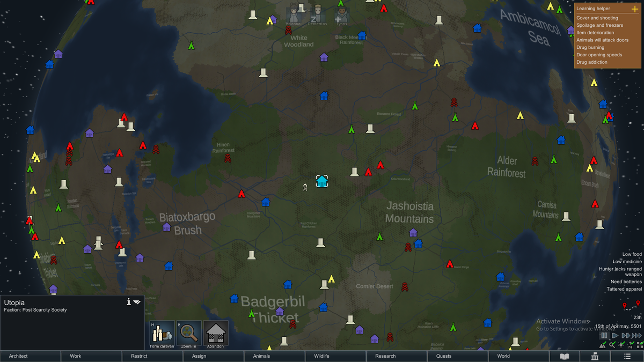The image size is (644, 362).
Task: Select the green camp left of Badgerbil Thicket
Action: (x=251, y=313)
